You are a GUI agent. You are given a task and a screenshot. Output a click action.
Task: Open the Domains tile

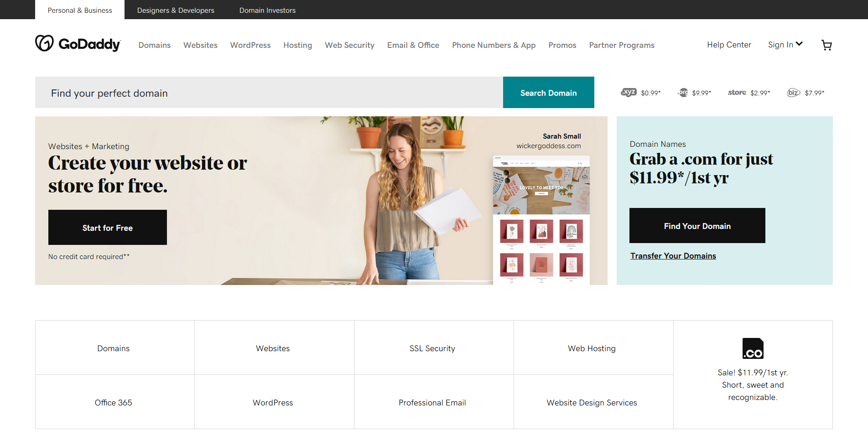(115, 348)
